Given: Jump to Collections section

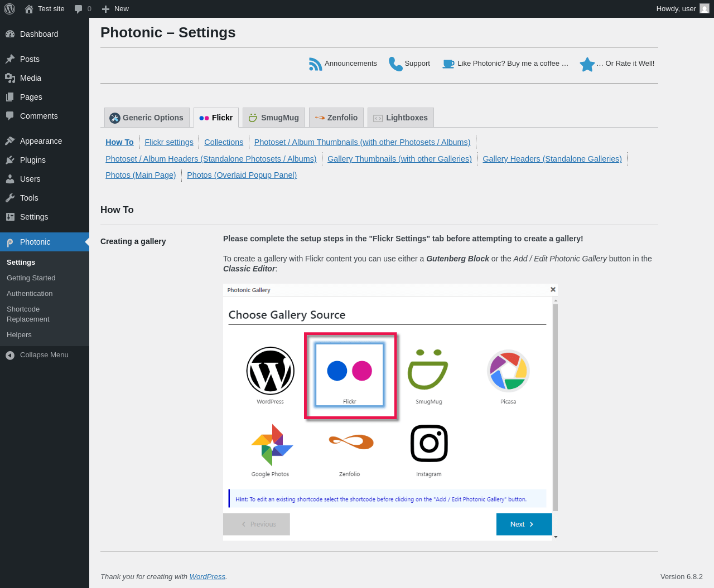Looking at the screenshot, I should pos(224,142).
